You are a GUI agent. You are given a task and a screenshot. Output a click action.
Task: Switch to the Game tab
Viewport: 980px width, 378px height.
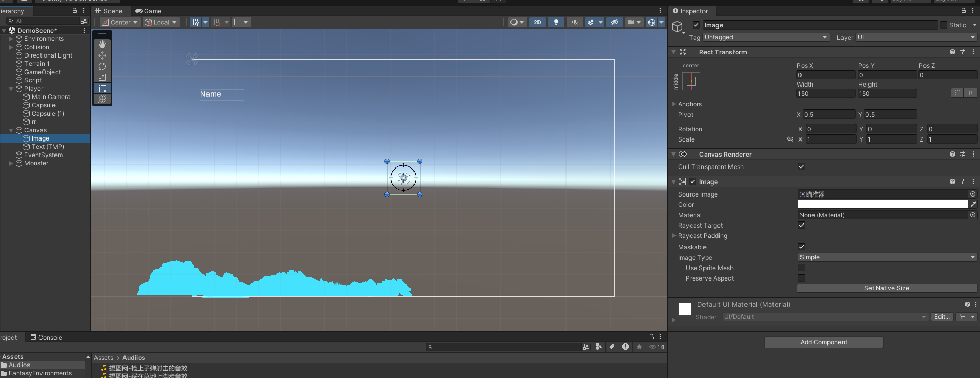(x=148, y=11)
